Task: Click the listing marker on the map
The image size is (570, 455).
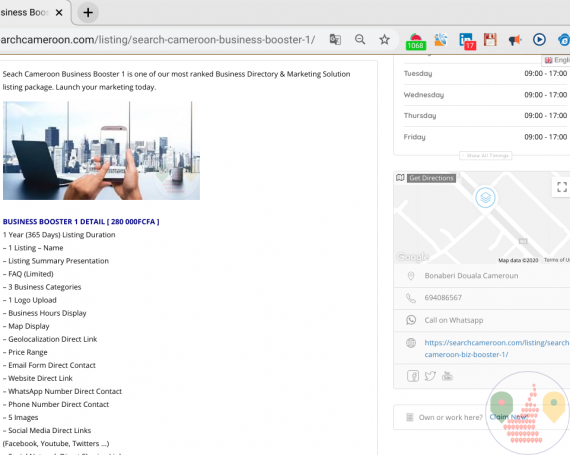Action: tap(485, 198)
